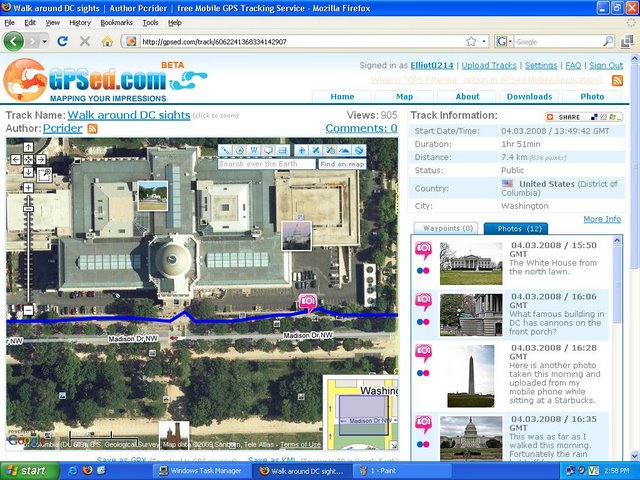The height and width of the screenshot is (480, 640).
Task: Pan the map right with the east arrow
Action: [x=41, y=160]
